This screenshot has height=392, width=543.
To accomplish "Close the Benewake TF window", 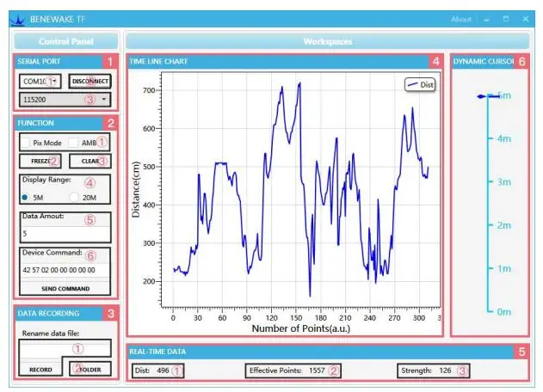I will tap(525, 19).
